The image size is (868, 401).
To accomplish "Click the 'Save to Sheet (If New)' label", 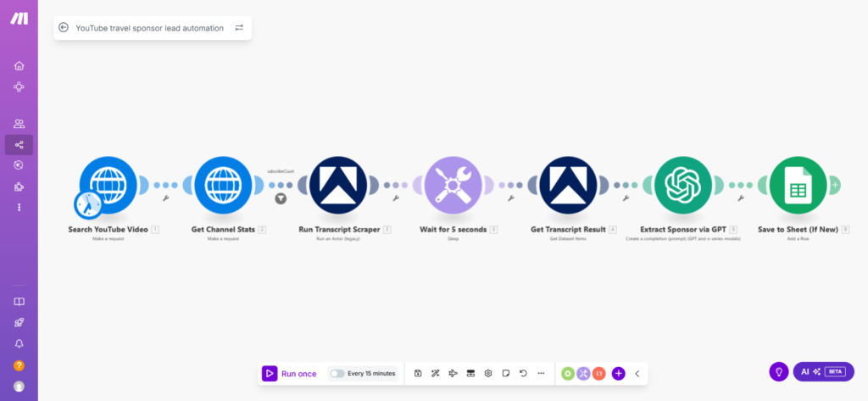I will point(798,229).
